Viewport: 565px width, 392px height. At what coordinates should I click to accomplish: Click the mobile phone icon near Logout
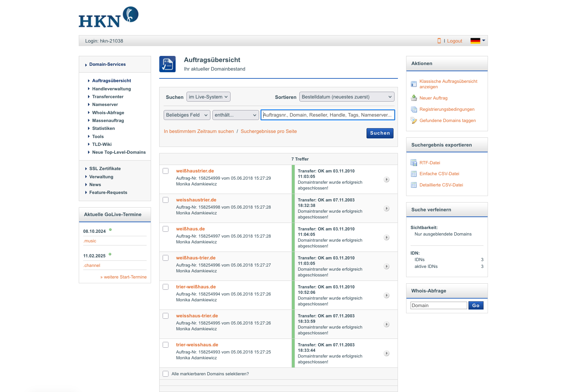(x=439, y=41)
